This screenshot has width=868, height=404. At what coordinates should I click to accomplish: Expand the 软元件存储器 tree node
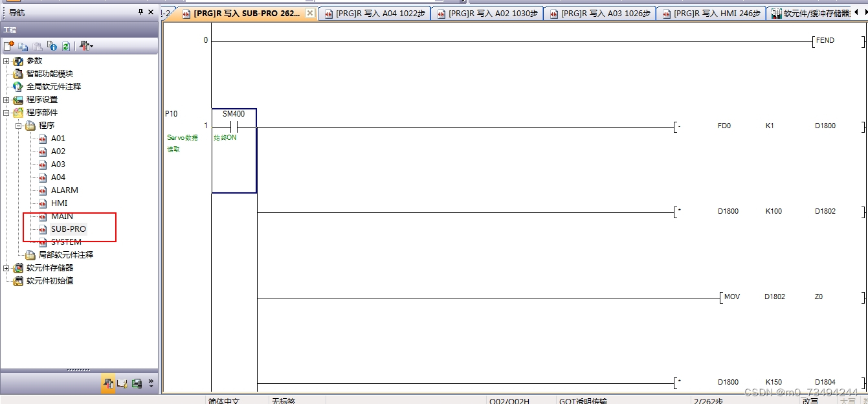click(x=6, y=268)
